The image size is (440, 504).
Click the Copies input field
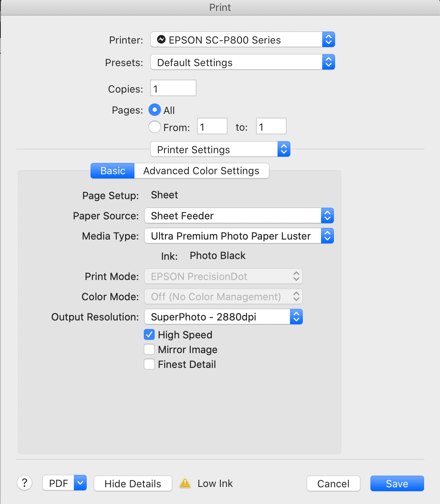pyautogui.click(x=173, y=88)
